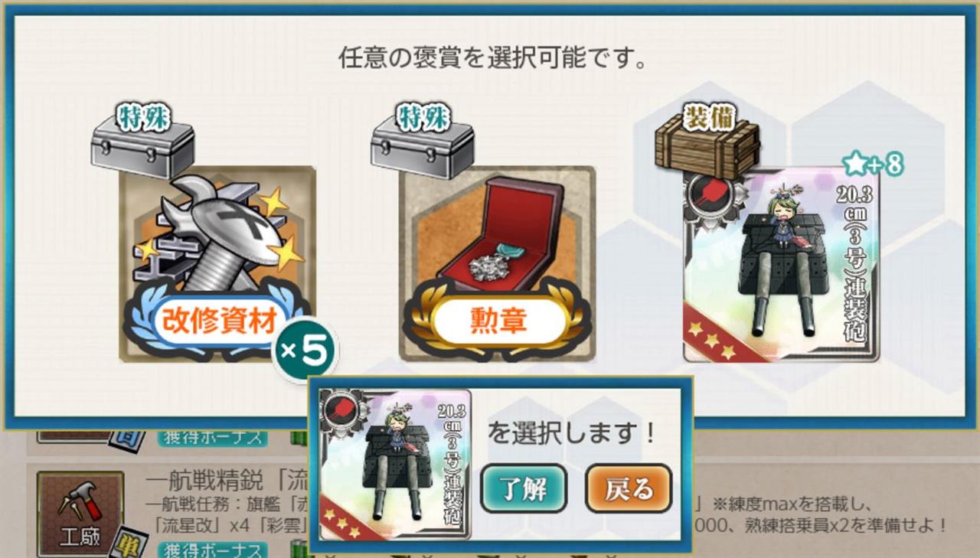Click the gear icon on confirmation dialog card
The image size is (980, 558).
338,409
